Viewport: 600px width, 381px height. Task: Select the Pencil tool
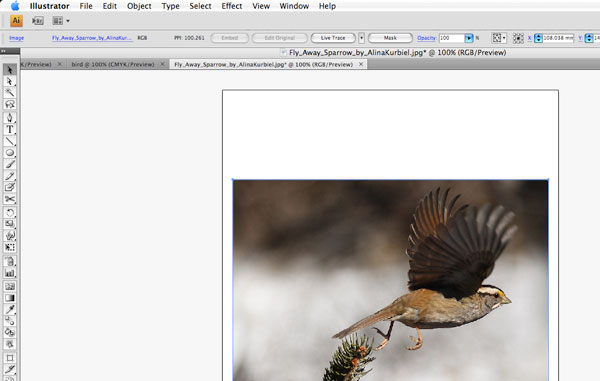[x=10, y=176]
